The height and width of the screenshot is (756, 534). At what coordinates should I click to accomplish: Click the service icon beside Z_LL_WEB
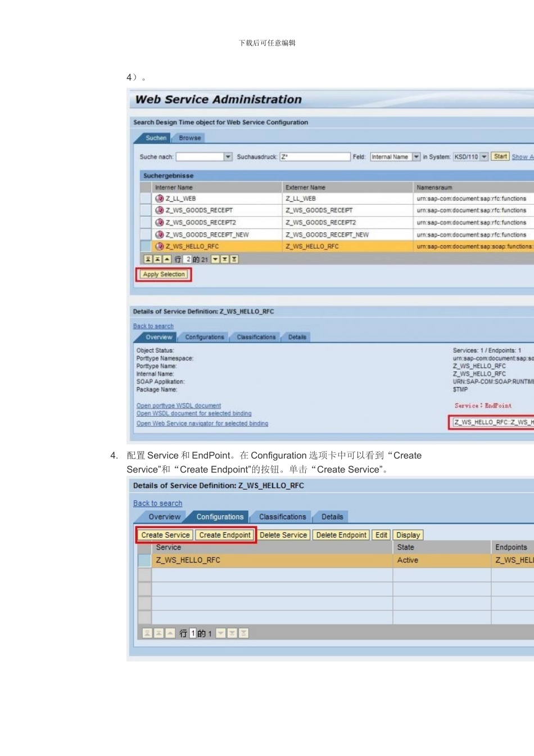pyautogui.click(x=159, y=199)
